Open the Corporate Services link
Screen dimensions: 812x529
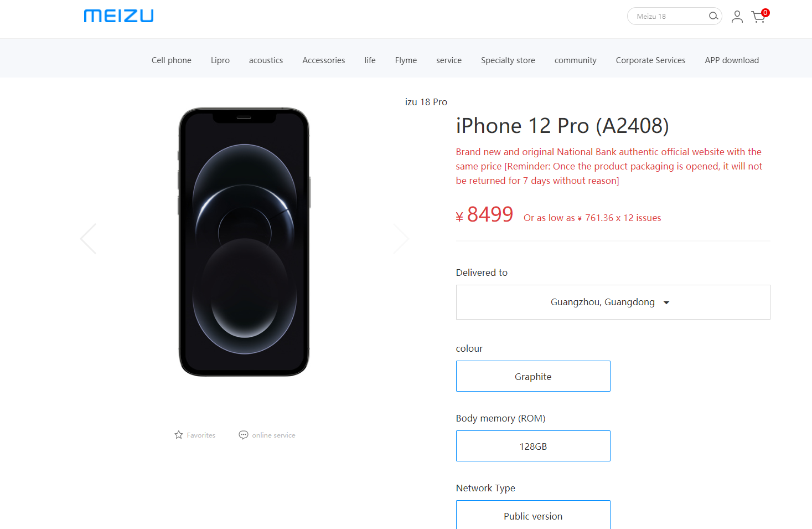click(x=650, y=60)
